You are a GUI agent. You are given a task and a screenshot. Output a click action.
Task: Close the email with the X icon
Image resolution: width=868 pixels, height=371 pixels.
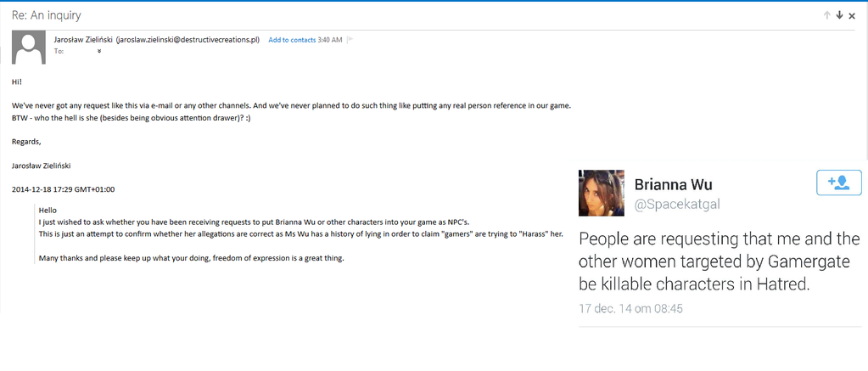[852, 16]
